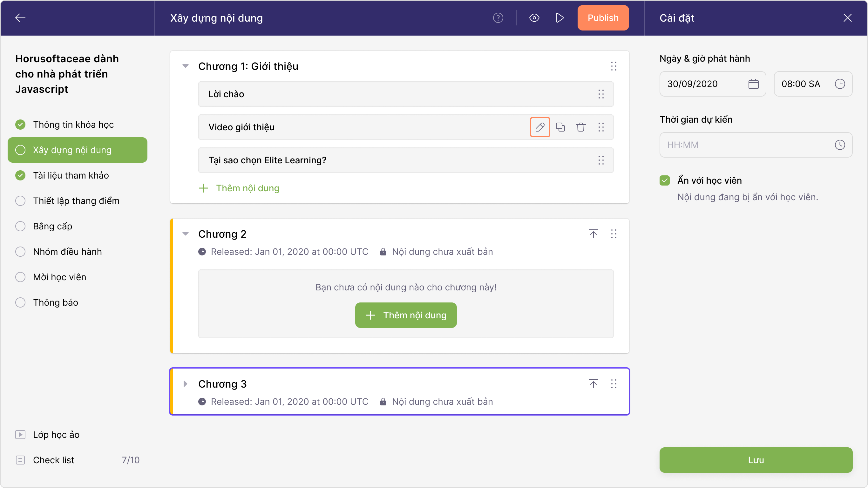Expand the Chương 3 section

[x=185, y=384]
